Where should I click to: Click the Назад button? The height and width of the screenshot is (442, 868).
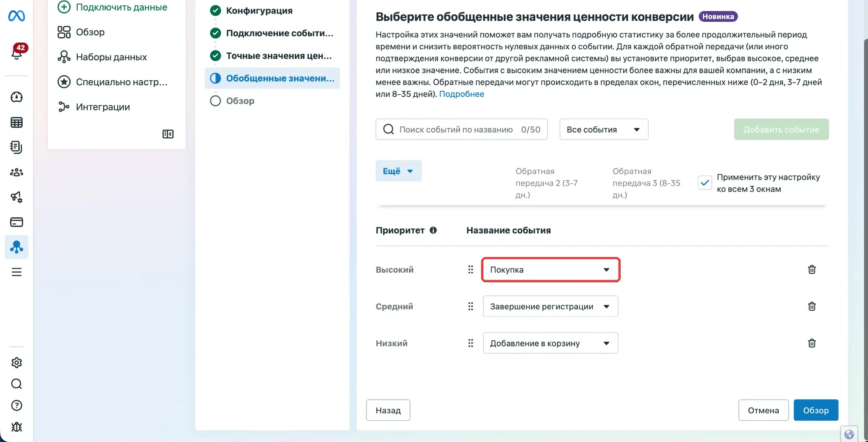click(388, 410)
